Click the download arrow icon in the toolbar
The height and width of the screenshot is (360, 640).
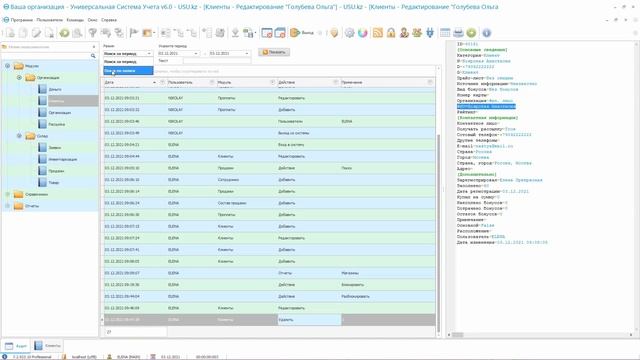coord(235,33)
